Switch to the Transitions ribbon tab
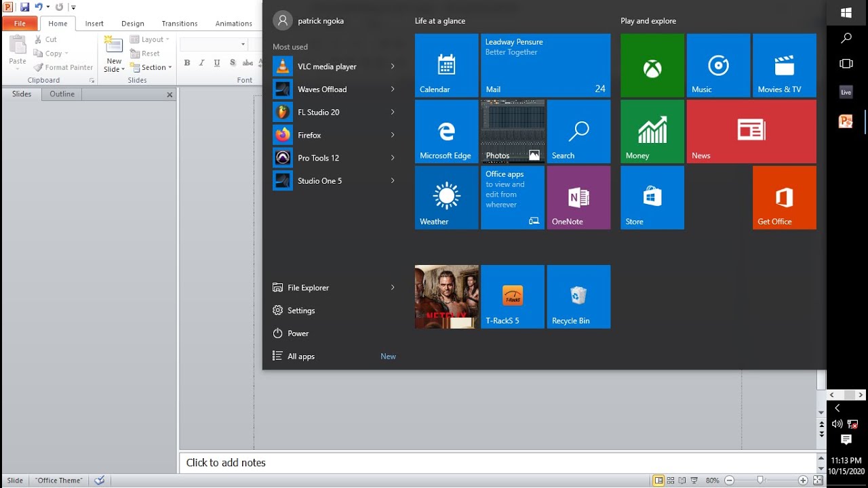Image resolution: width=868 pixels, height=488 pixels. (180, 23)
